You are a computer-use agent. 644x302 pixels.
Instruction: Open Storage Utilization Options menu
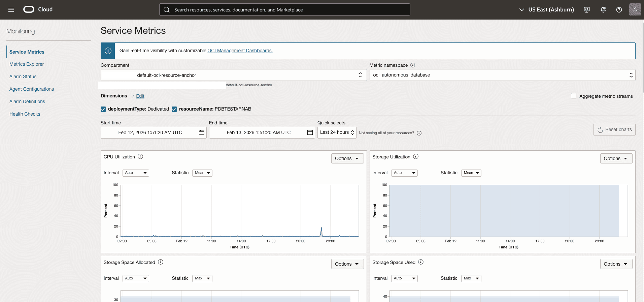(x=616, y=158)
